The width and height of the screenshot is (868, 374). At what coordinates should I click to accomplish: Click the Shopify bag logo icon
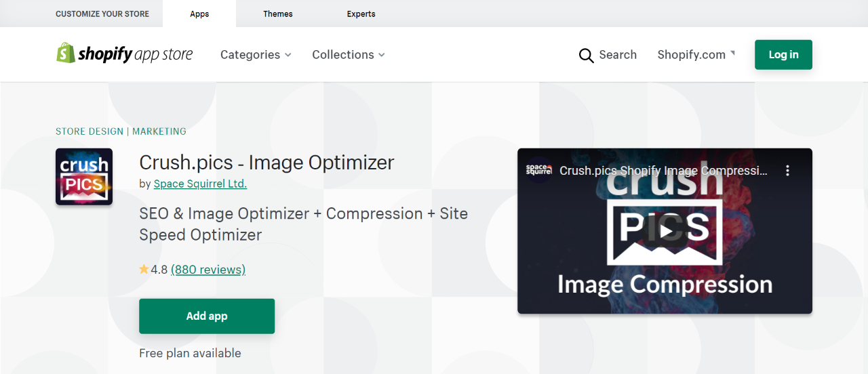66,54
